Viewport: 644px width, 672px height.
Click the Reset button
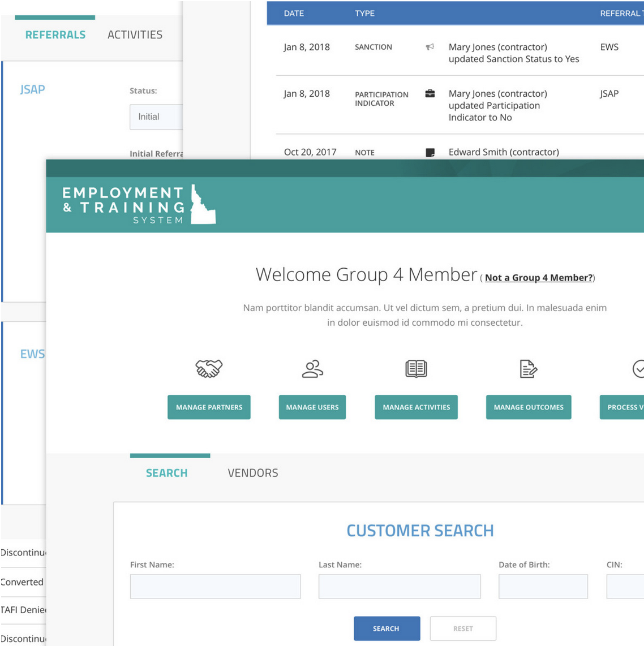click(x=463, y=628)
